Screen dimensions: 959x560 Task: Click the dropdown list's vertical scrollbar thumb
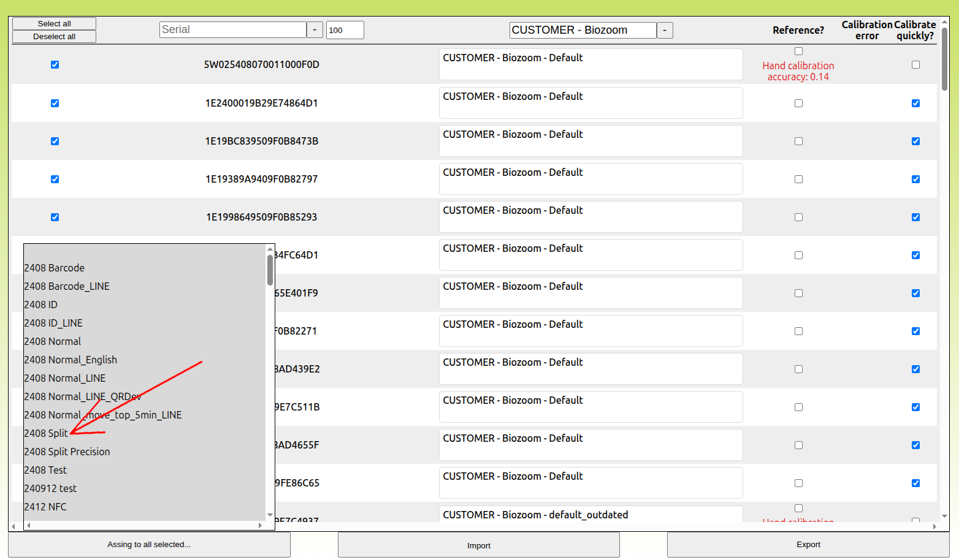pos(270,270)
